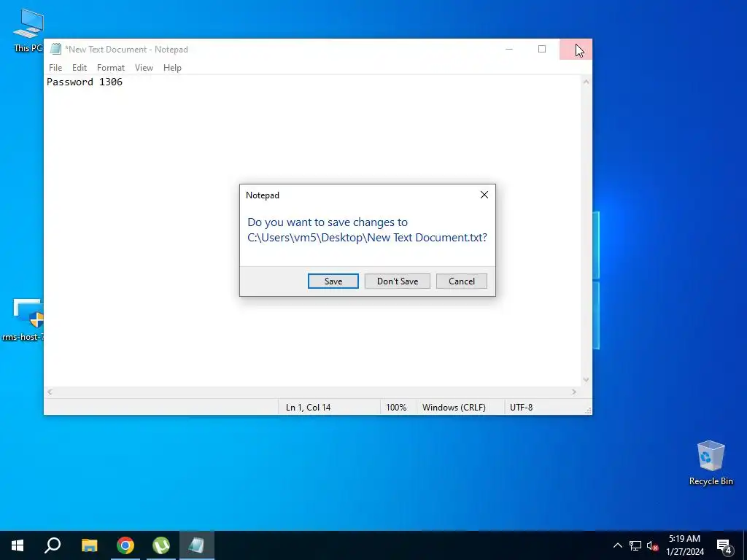This screenshot has width=747, height=560.
Task: Open uTorrent from the taskbar
Action: click(161, 545)
